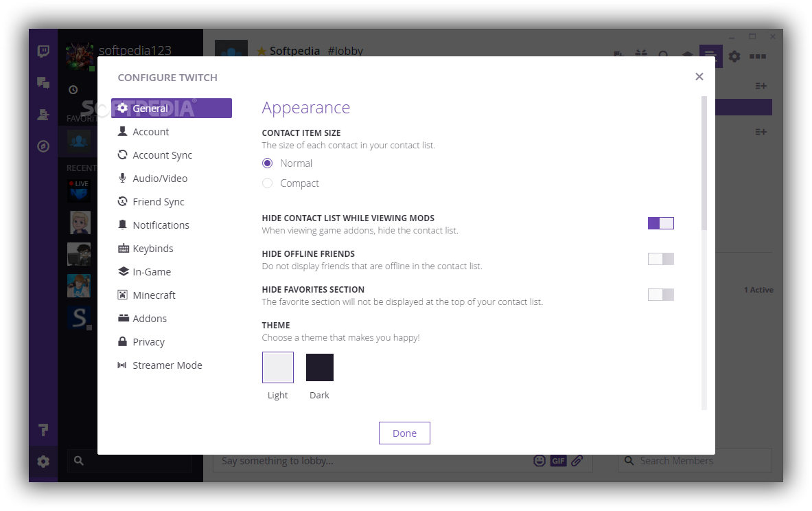Click the gift icon in header
The image size is (812, 511).
pos(641,54)
